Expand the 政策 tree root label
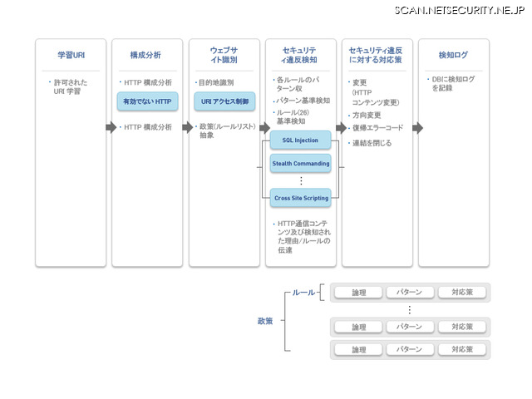Screen dimensions: 532x399 coord(264,321)
